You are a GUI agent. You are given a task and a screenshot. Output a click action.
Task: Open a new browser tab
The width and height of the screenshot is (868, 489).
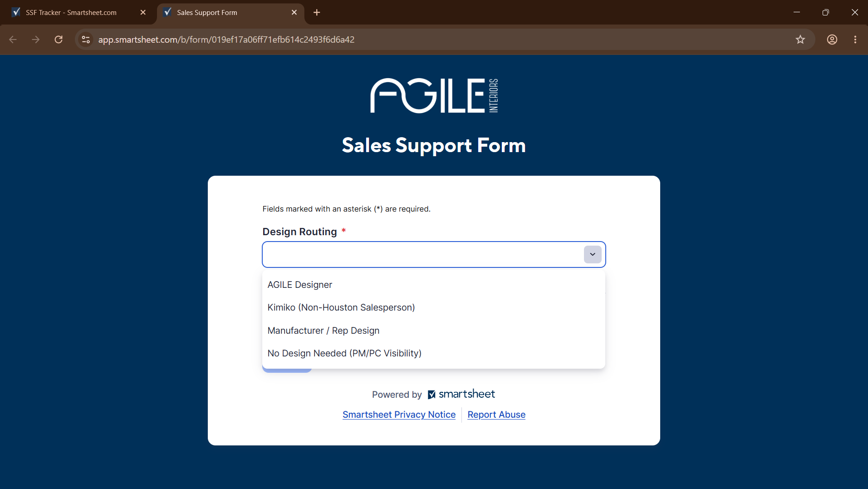point(317,12)
